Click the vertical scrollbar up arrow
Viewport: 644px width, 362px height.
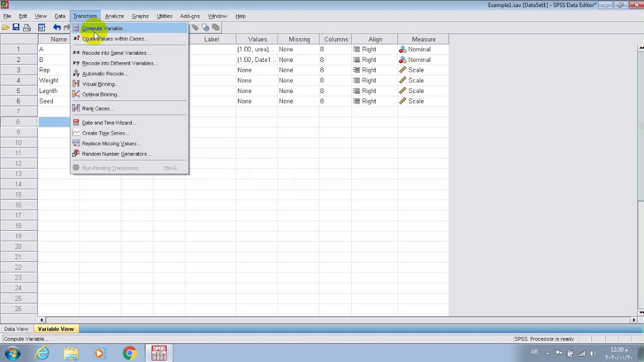[641, 48]
